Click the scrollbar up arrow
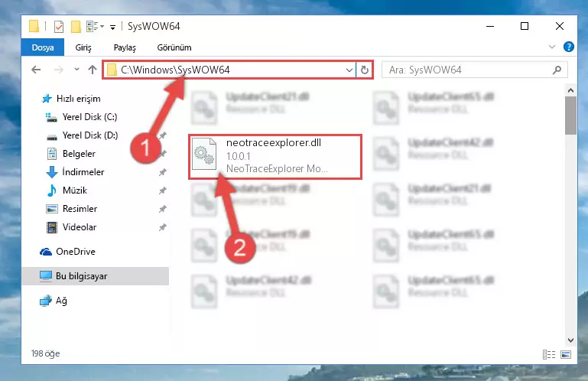The image size is (588, 381). point(570,90)
